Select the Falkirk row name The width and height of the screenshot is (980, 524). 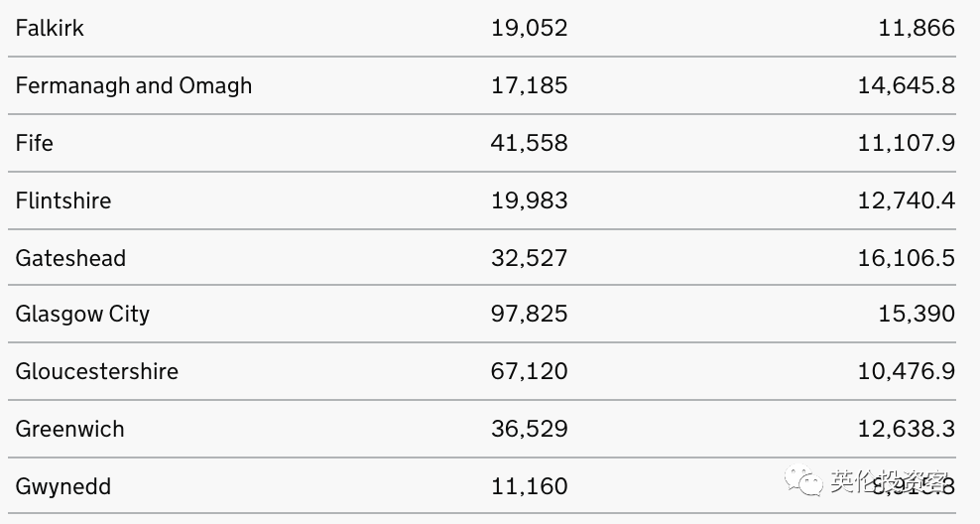50,28
